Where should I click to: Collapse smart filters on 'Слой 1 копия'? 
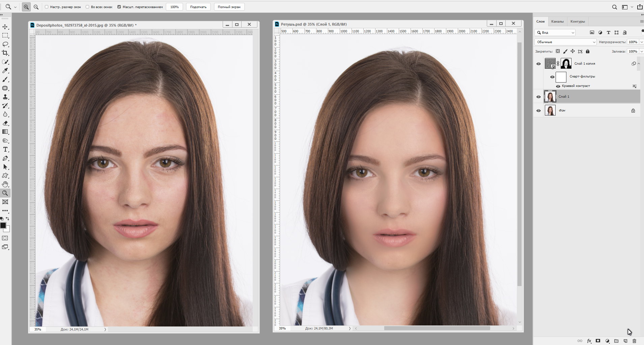639,64
